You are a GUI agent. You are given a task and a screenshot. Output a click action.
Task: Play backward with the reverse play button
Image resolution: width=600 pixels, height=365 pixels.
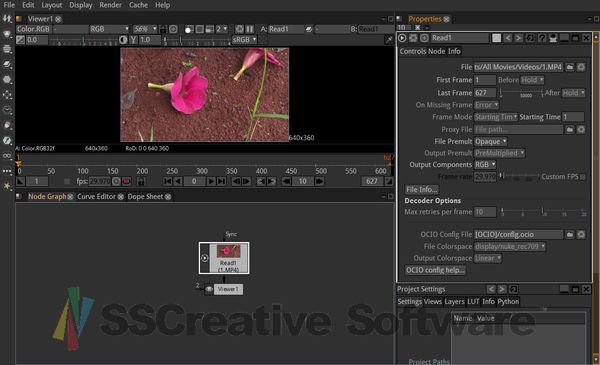(x=178, y=181)
